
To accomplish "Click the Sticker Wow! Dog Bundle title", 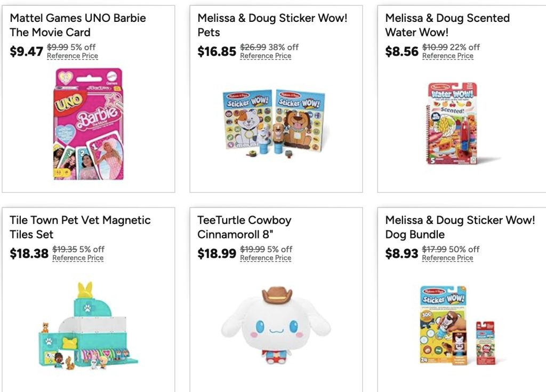I will (x=460, y=227).
